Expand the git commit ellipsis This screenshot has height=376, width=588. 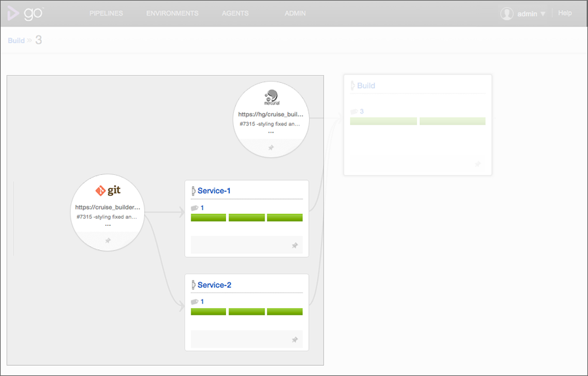tap(108, 225)
